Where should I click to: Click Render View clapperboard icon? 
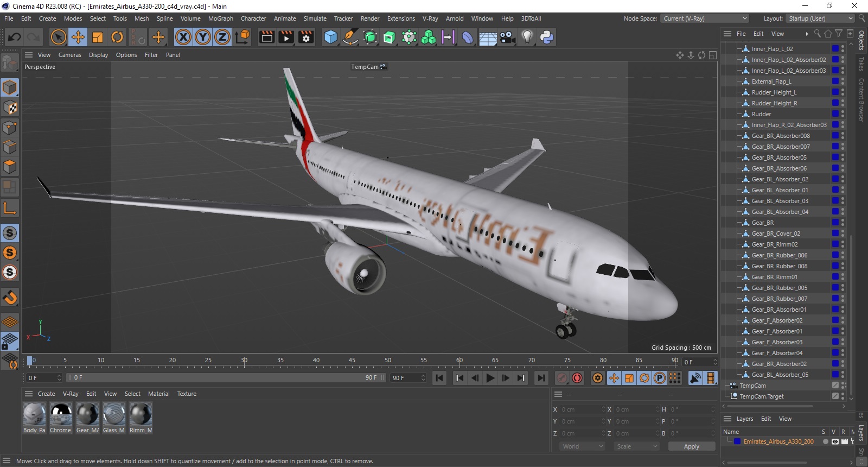[x=267, y=37]
